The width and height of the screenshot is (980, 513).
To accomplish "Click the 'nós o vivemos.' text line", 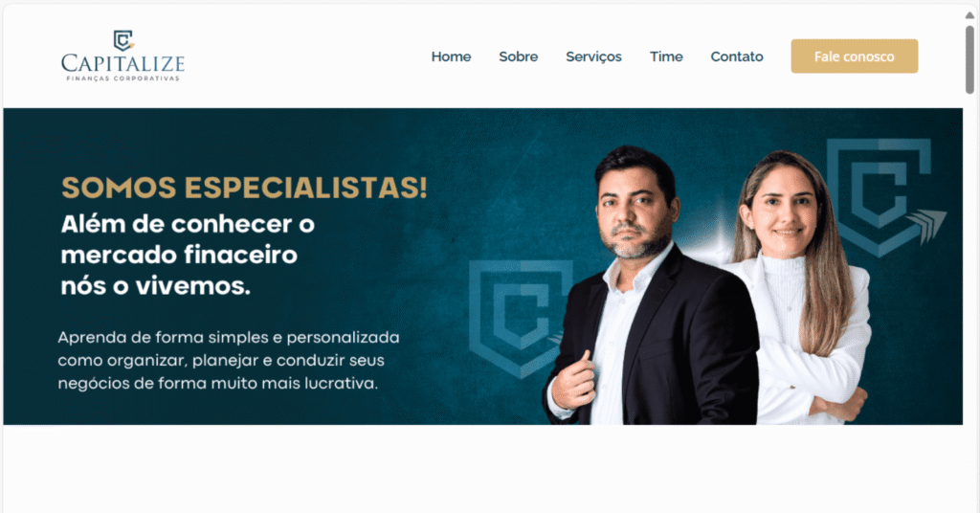I will [156, 286].
